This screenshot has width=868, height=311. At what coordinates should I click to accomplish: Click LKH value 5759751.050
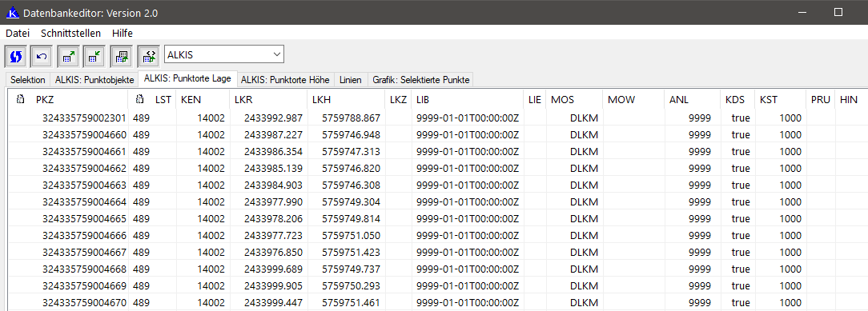point(351,235)
